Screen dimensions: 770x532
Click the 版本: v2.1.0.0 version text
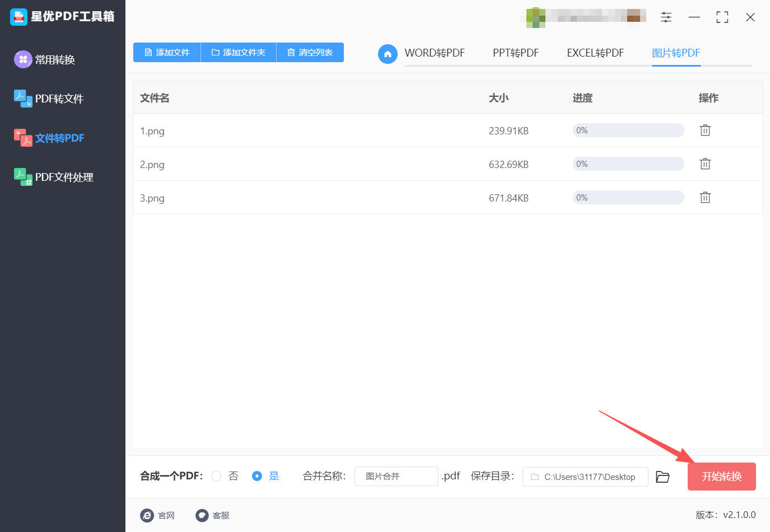point(726,515)
